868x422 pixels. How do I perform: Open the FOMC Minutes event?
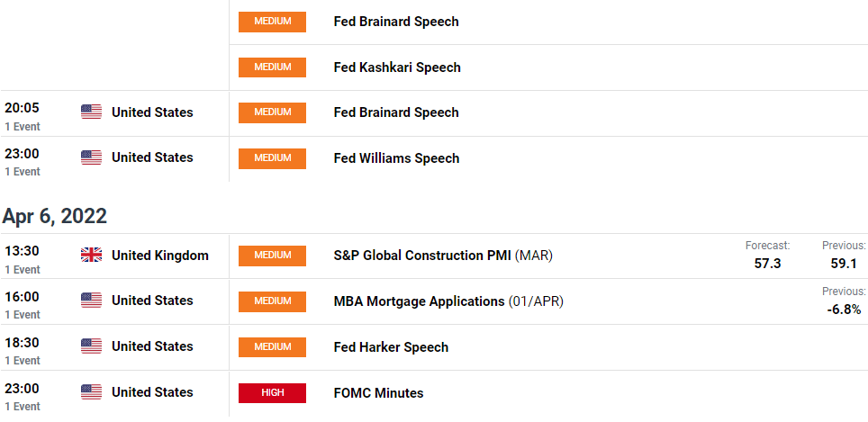click(379, 393)
